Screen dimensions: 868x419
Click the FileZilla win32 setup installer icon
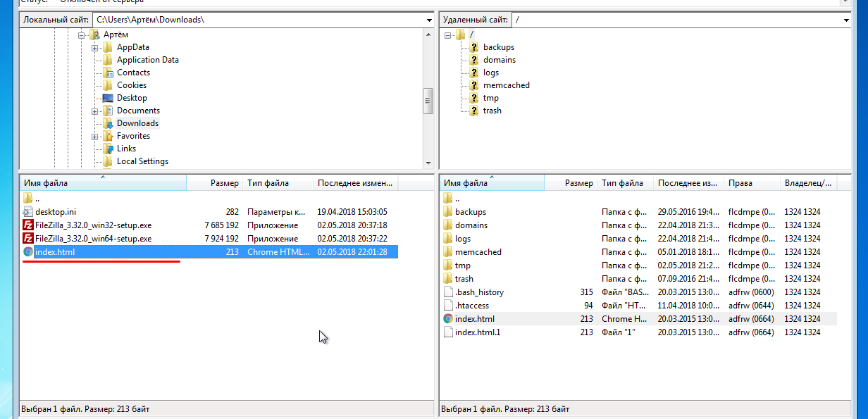[28, 225]
